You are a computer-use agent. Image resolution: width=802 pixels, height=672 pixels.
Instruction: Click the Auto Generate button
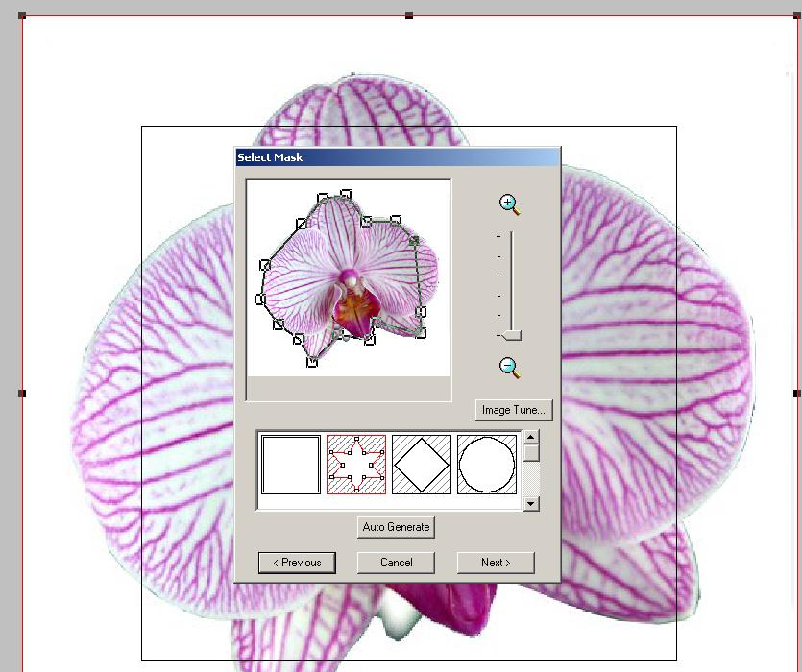(x=396, y=527)
